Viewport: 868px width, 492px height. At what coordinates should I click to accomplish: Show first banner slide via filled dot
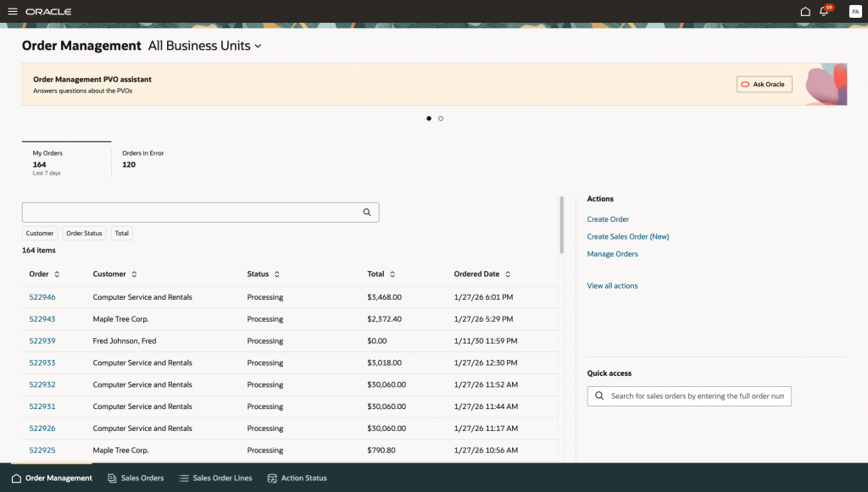click(x=429, y=119)
